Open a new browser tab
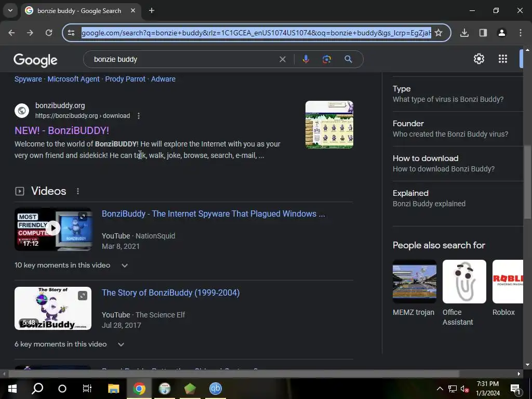The image size is (532, 399). 152,10
